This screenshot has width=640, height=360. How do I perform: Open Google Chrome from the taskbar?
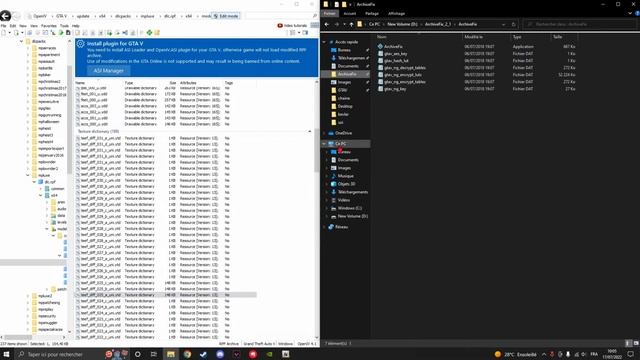pos(187,354)
